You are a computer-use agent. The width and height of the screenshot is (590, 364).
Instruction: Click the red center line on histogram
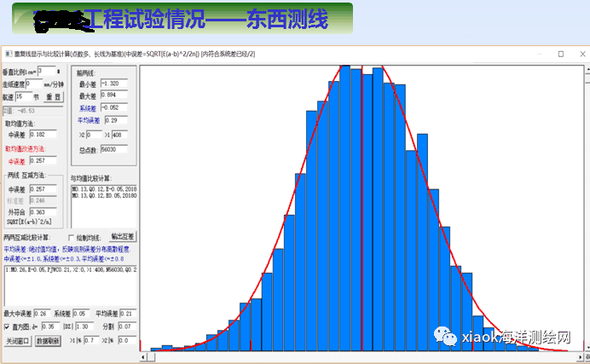362,213
